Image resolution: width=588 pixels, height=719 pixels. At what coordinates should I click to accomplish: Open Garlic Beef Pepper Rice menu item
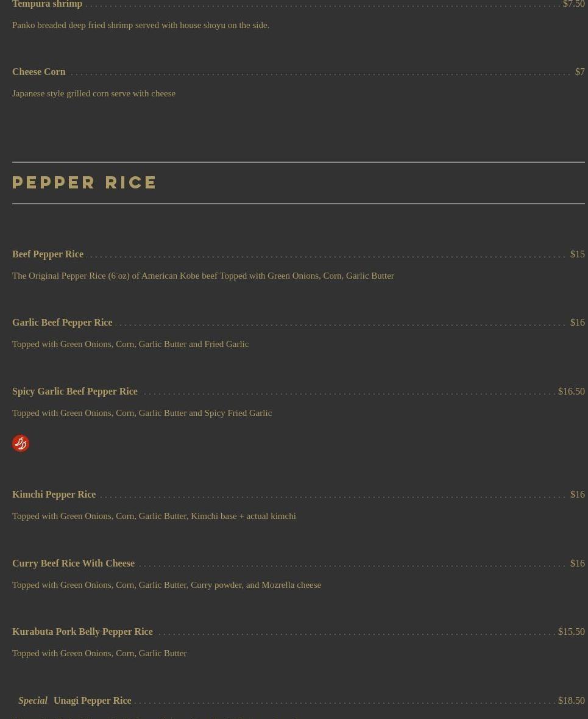(62, 323)
